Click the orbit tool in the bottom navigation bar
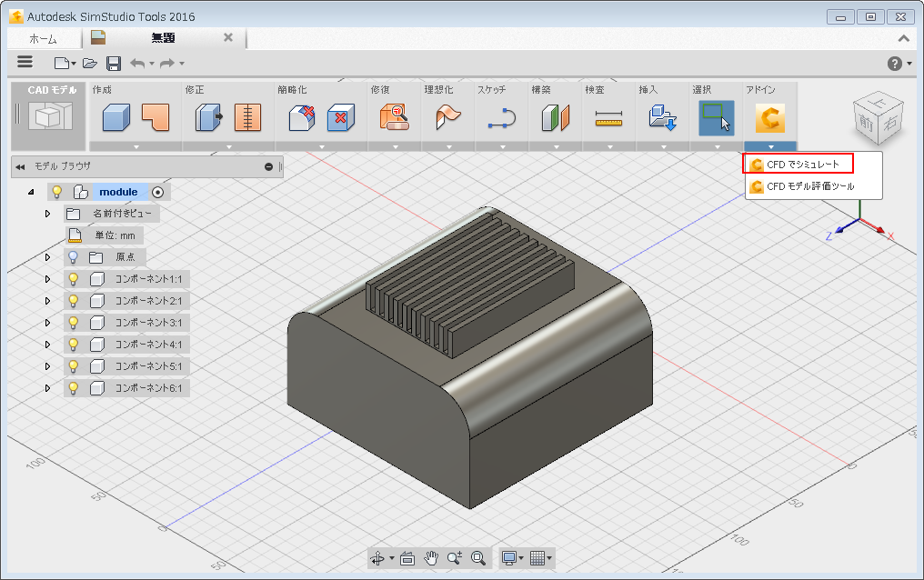This screenshot has width=924, height=580. (x=377, y=558)
